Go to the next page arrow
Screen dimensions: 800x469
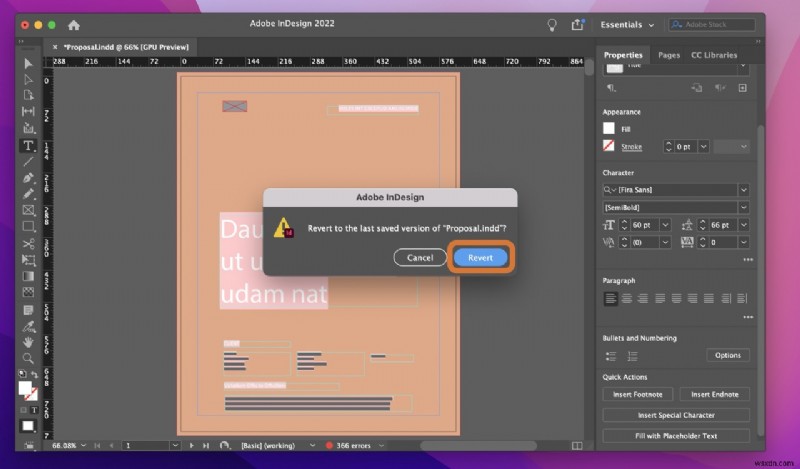coord(191,446)
